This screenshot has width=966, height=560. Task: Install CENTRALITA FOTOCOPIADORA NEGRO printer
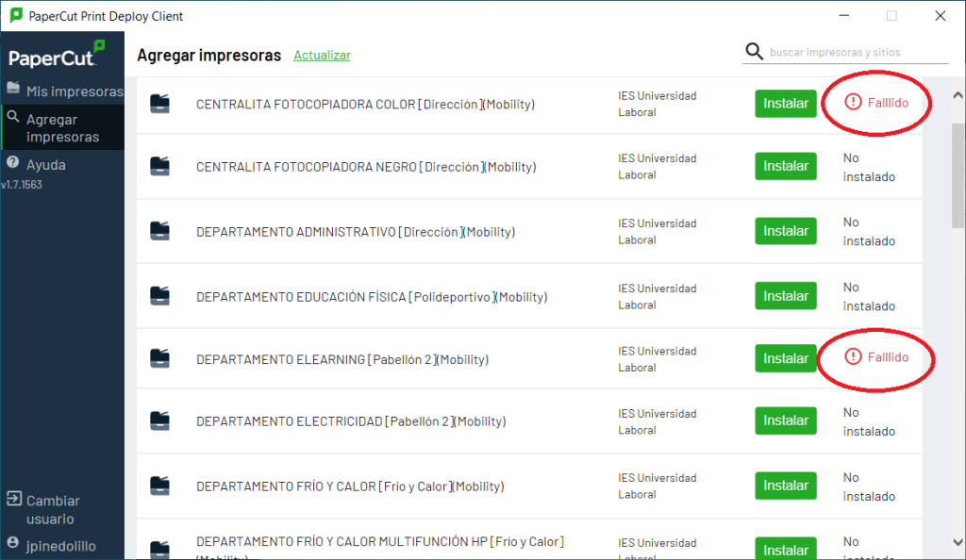tap(785, 166)
